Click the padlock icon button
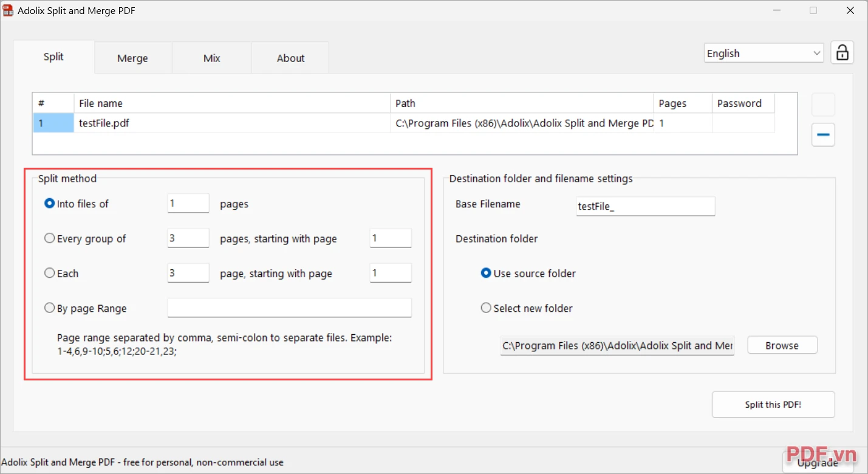The height and width of the screenshot is (474, 868). click(842, 53)
